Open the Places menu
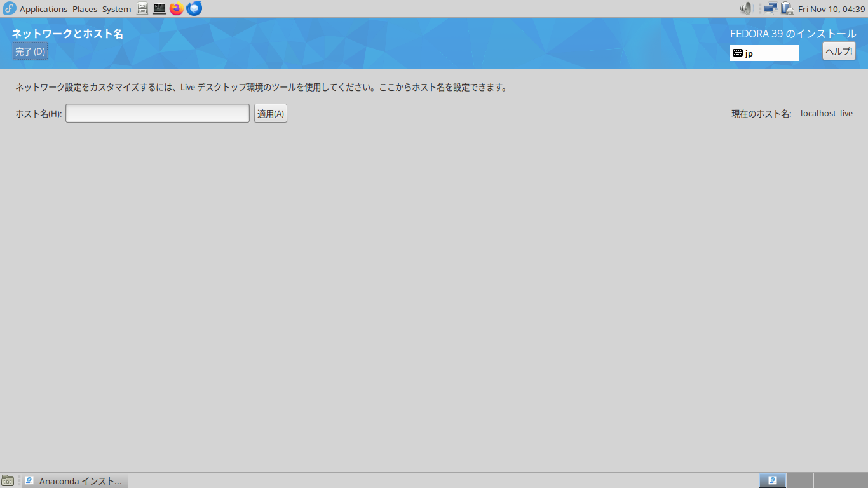 (x=85, y=9)
